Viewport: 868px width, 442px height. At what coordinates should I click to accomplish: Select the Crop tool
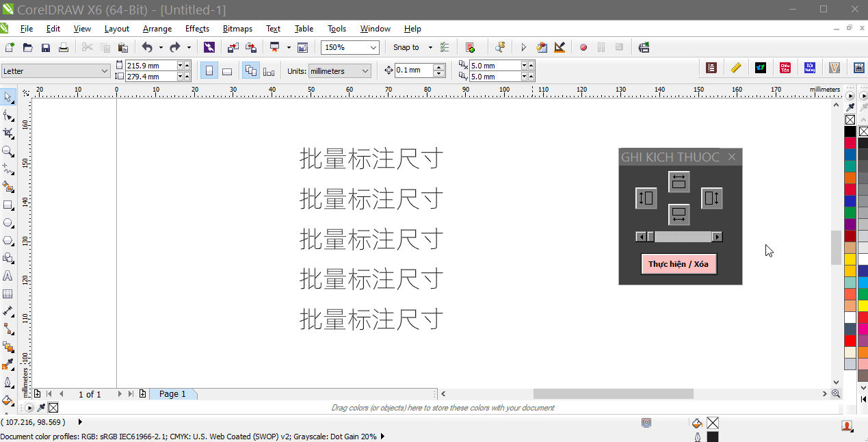click(8, 133)
